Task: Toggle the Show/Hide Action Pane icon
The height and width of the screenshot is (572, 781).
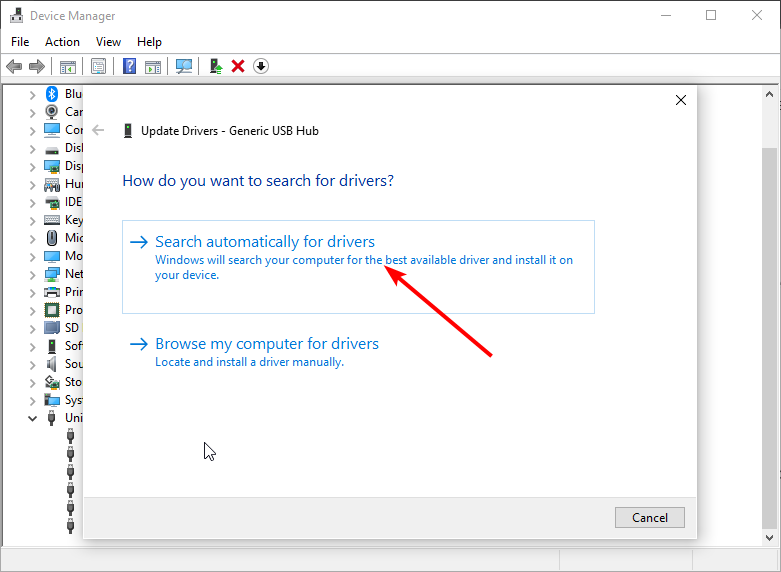Action: (x=153, y=66)
